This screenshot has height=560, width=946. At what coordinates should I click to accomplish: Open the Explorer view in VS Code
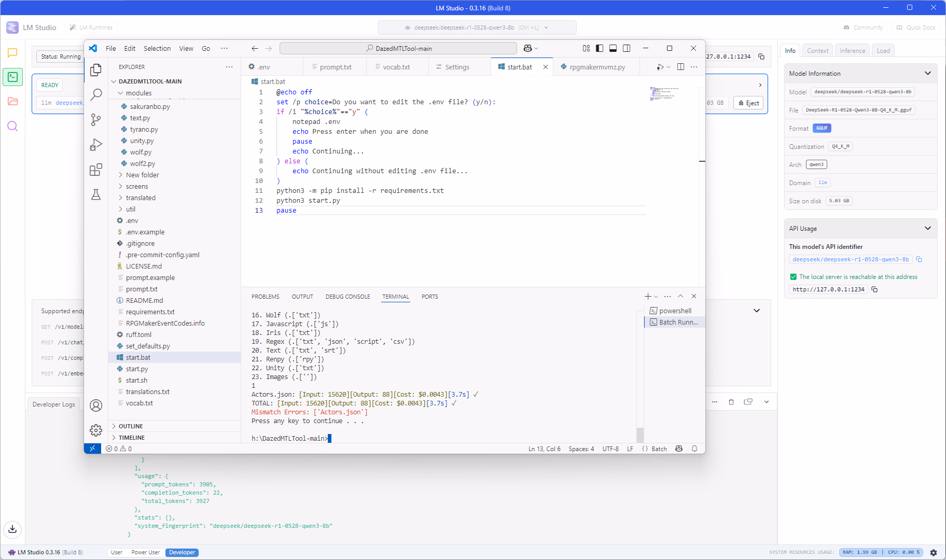pyautogui.click(x=96, y=70)
